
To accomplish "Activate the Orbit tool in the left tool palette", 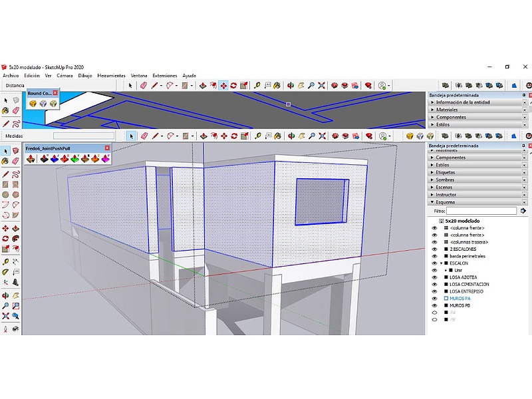I will click(5, 295).
